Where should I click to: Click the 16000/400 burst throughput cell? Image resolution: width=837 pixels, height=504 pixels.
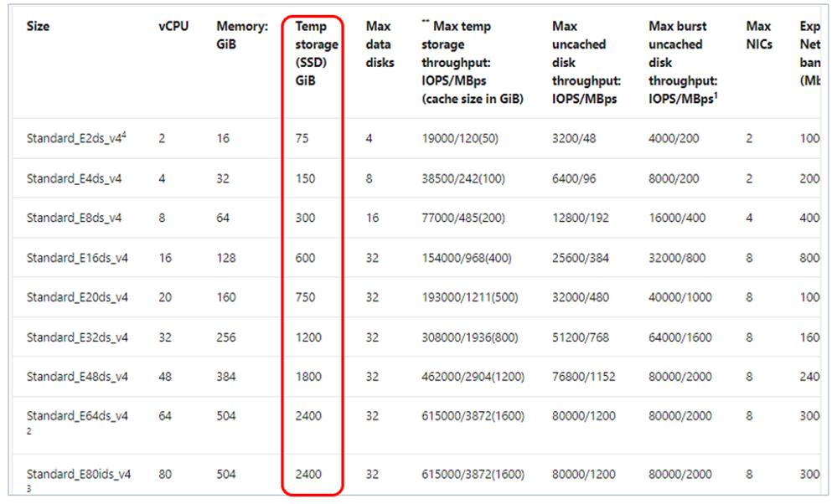click(x=677, y=219)
